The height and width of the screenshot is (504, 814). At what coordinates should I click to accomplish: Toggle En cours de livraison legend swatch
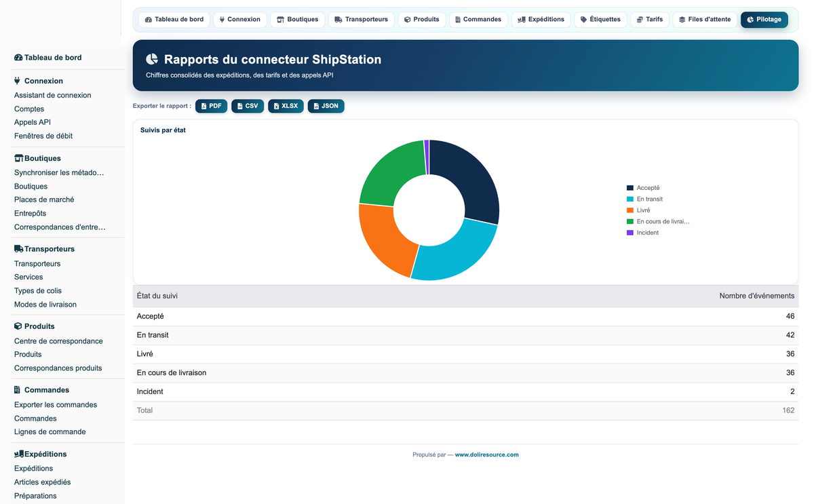coord(630,221)
